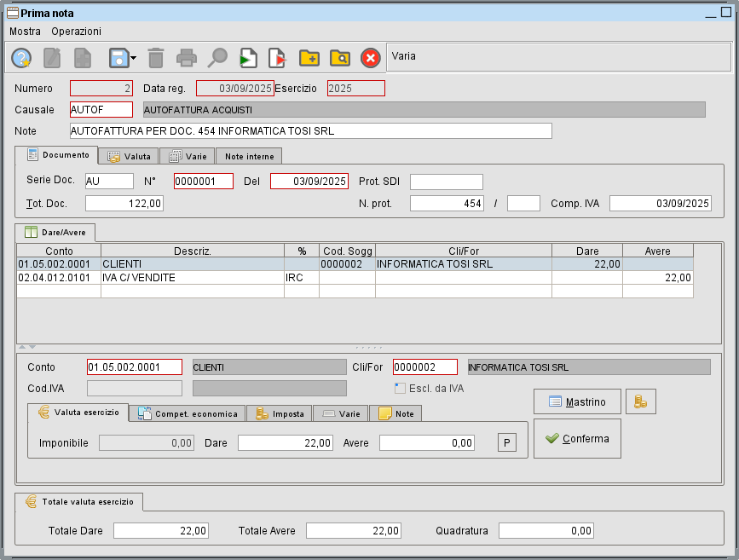Viewport: 739px width, 560px height.
Task: Click the Quadratura field
Action: pyautogui.click(x=546, y=530)
